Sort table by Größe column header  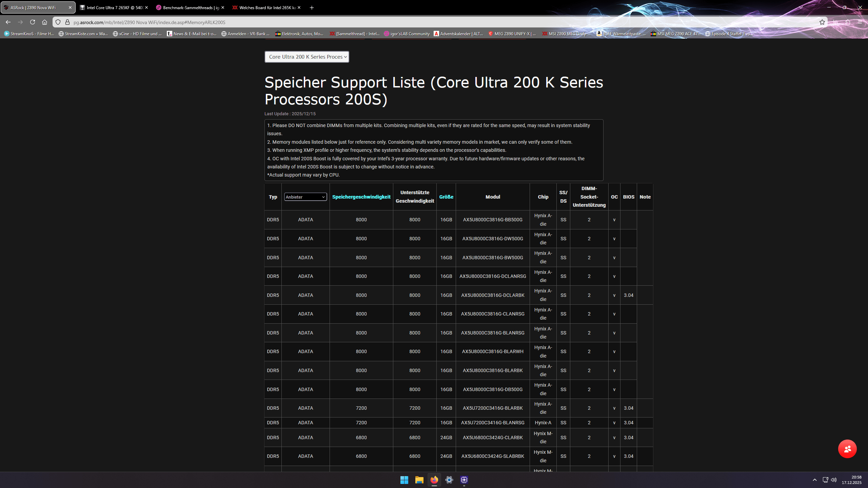point(446,197)
